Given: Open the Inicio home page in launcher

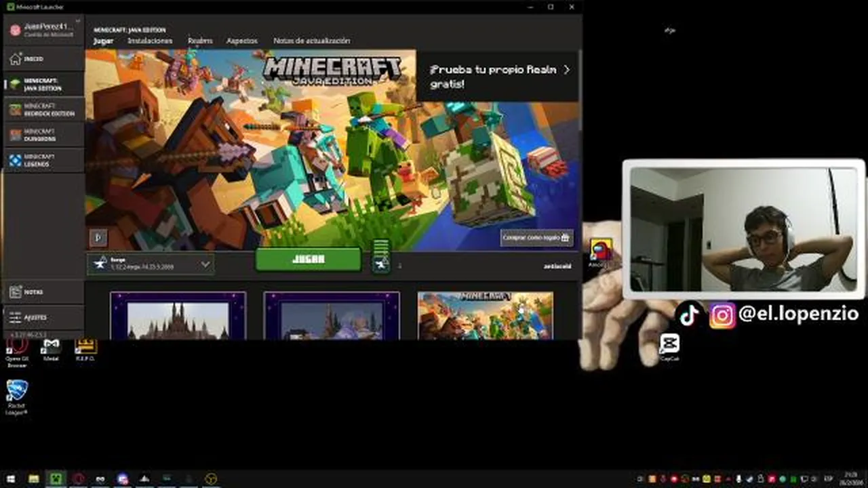Looking at the screenshot, I should point(43,59).
